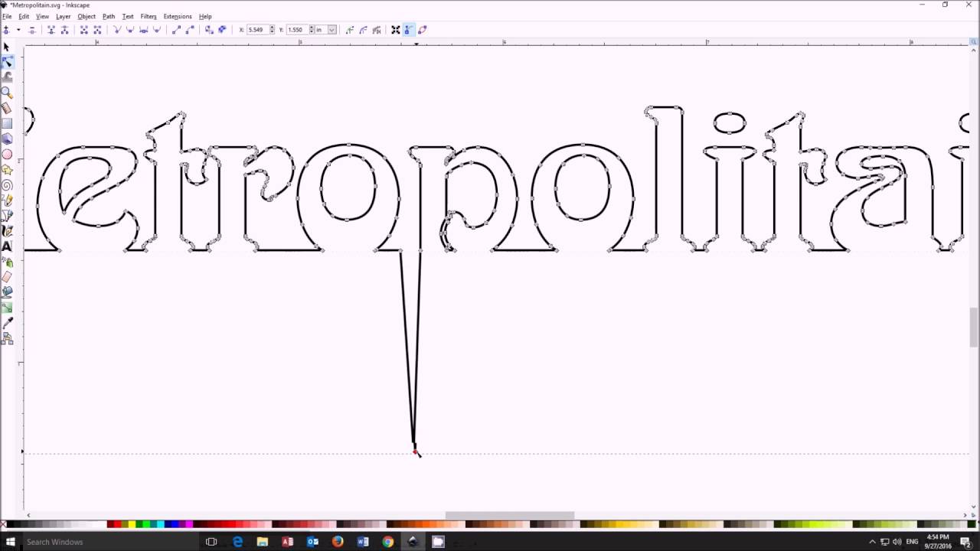Open the insert node options dropdown arrow

(x=18, y=30)
